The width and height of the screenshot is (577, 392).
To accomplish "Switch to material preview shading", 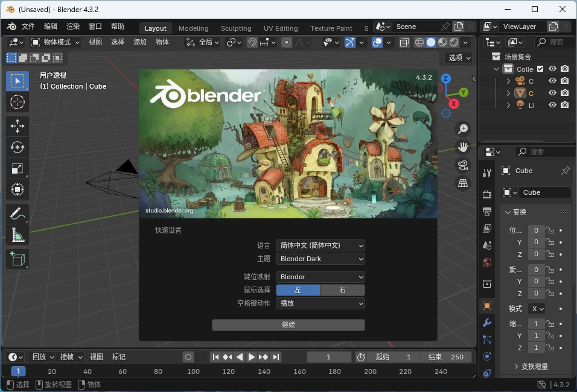I will click(442, 42).
